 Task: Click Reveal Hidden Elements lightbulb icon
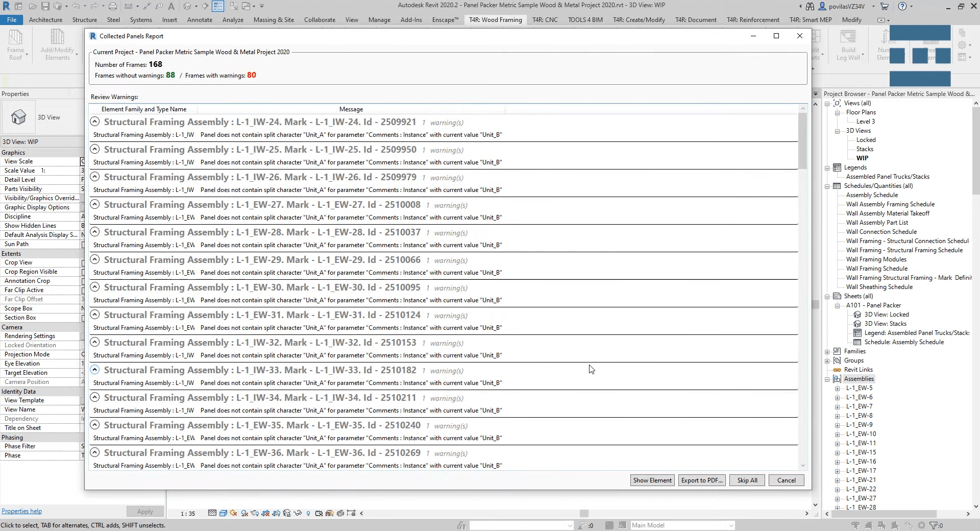point(308,513)
